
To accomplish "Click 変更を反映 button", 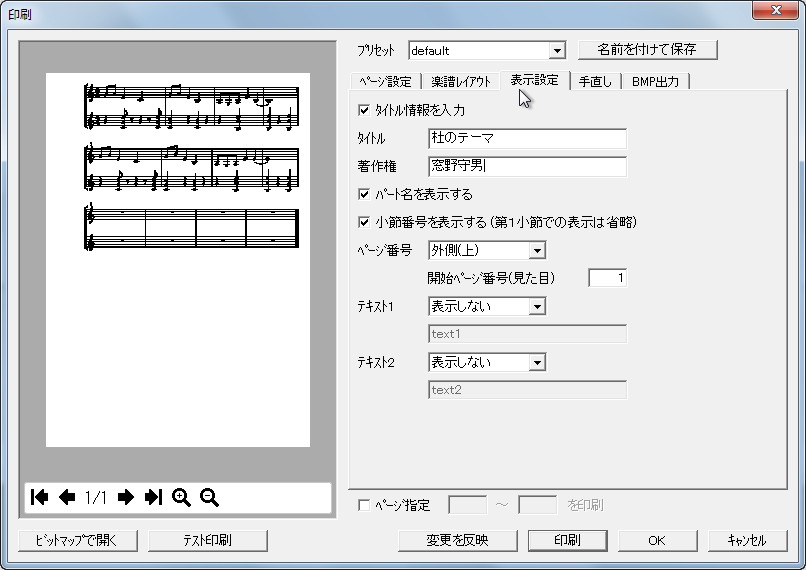I will click(457, 540).
